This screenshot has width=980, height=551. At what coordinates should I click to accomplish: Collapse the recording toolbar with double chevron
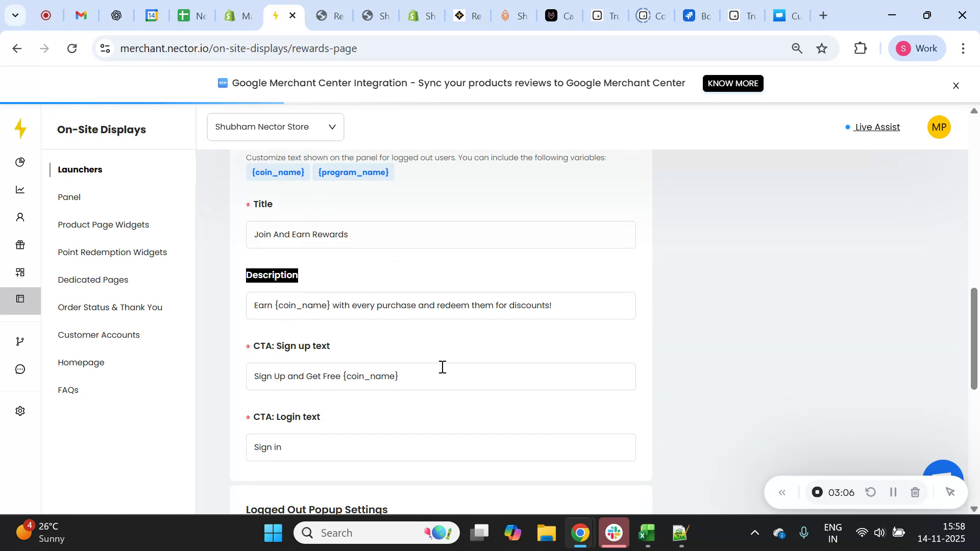click(x=782, y=492)
